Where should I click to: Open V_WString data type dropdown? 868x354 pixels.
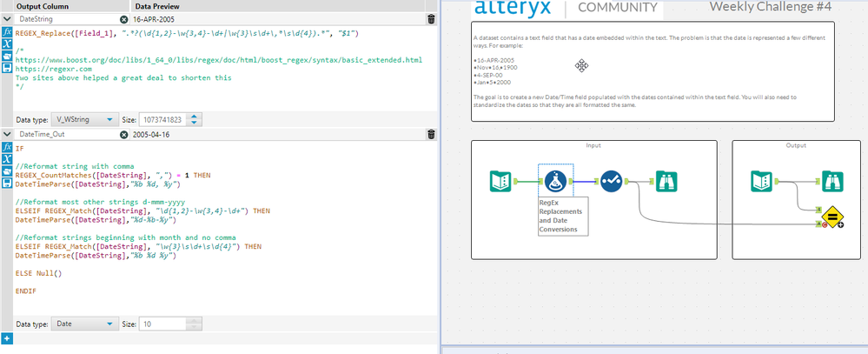point(84,119)
